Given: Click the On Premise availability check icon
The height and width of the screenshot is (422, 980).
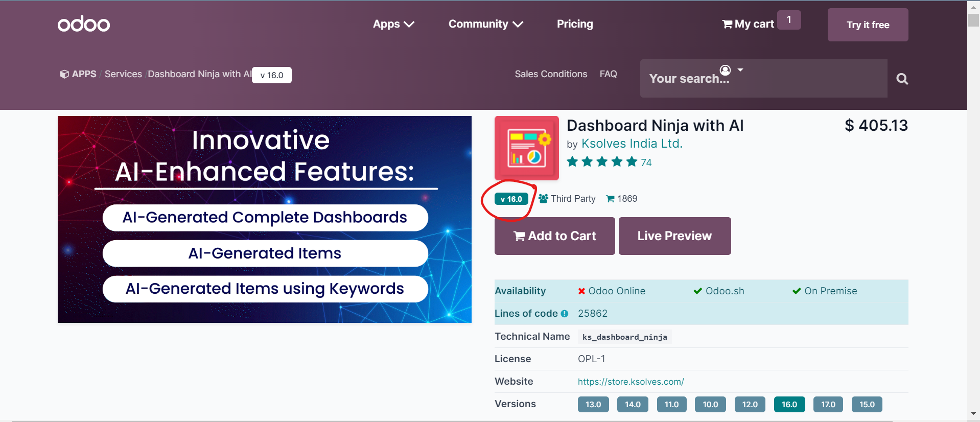Looking at the screenshot, I should 797,291.
